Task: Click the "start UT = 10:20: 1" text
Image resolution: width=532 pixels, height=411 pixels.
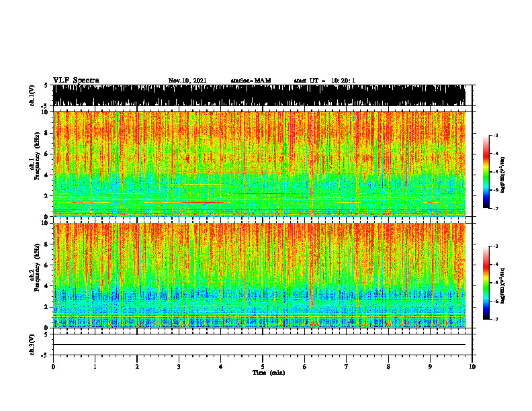Action: tap(324, 81)
